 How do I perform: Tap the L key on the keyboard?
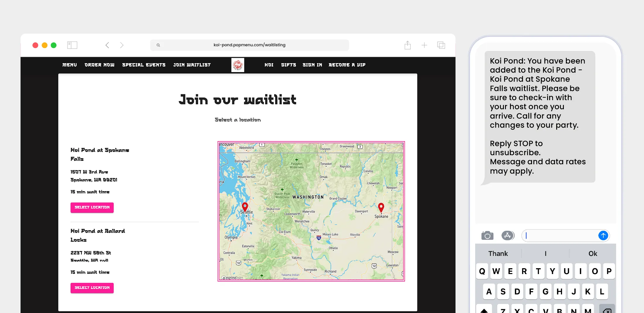(602, 292)
